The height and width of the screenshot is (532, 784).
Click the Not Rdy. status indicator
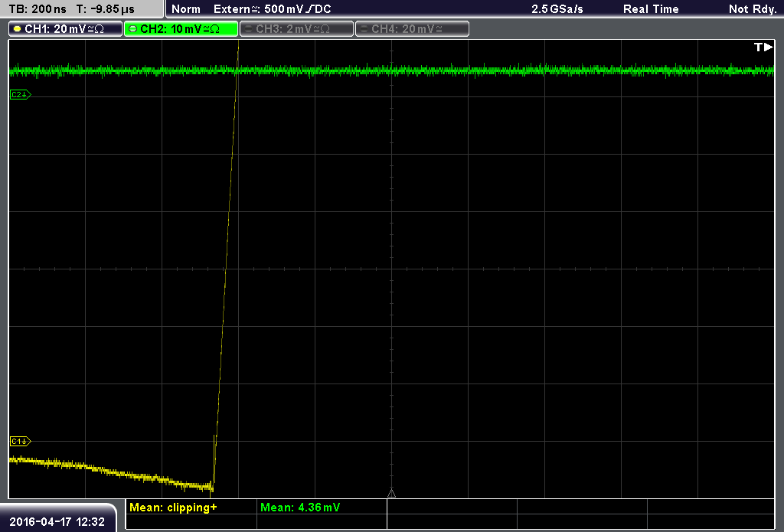753,9
